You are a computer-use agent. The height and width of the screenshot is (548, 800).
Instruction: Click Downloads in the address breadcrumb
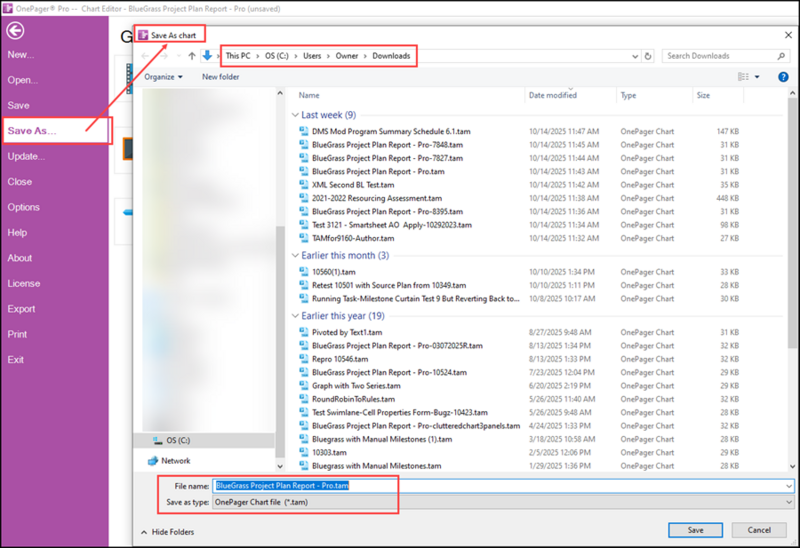pos(391,56)
